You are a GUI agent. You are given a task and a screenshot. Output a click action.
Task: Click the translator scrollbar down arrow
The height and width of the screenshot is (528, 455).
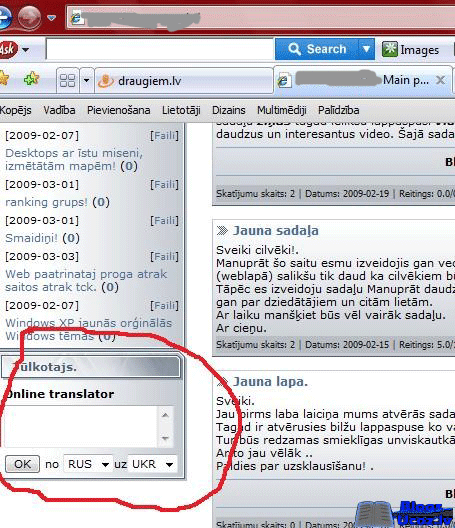165,438
